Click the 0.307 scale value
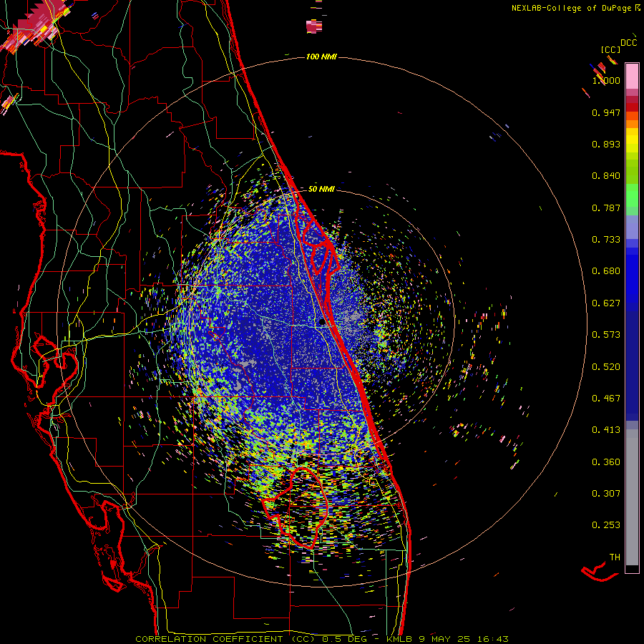The width and height of the screenshot is (644, 644). [x=606, y=494]
